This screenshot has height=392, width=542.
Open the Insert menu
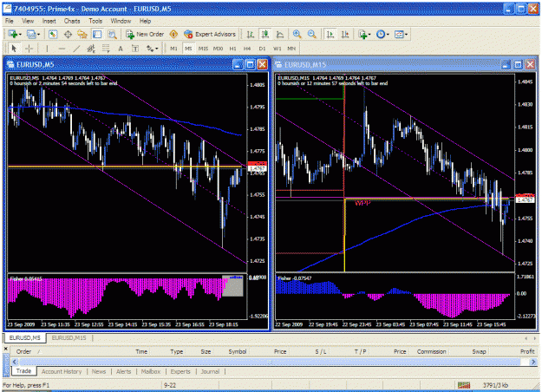[49, 21]
